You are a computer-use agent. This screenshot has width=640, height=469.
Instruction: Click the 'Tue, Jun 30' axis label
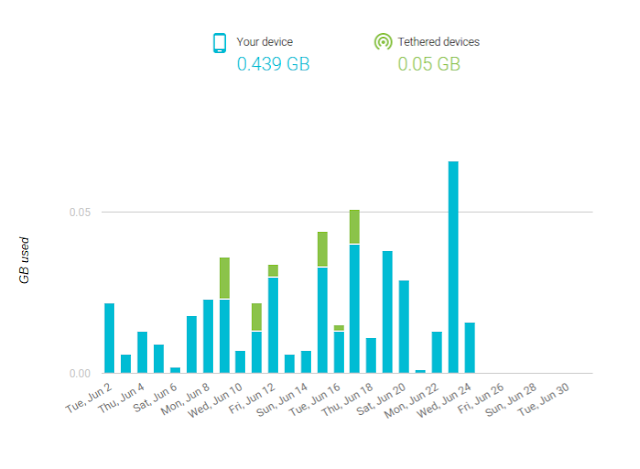544,400
